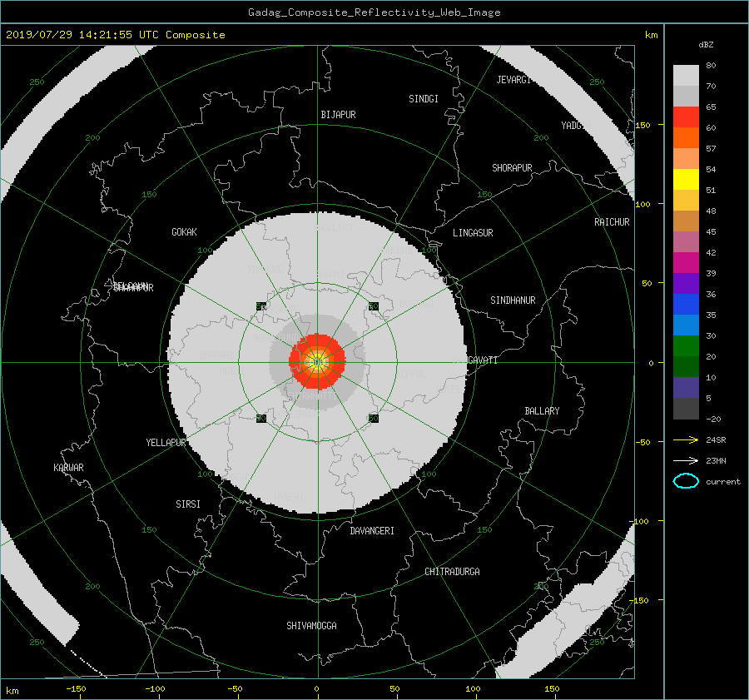Screen dimensions: 749x700
Task: Click the 35-30 dBZ light blue swatch
Action: click(686, 325)
